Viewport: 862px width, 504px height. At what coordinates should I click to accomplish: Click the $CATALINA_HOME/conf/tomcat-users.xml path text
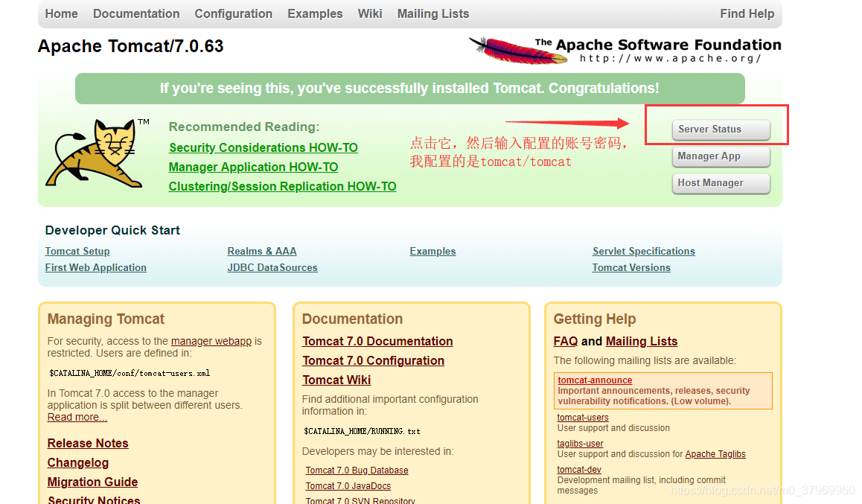[x=130, y=373]
